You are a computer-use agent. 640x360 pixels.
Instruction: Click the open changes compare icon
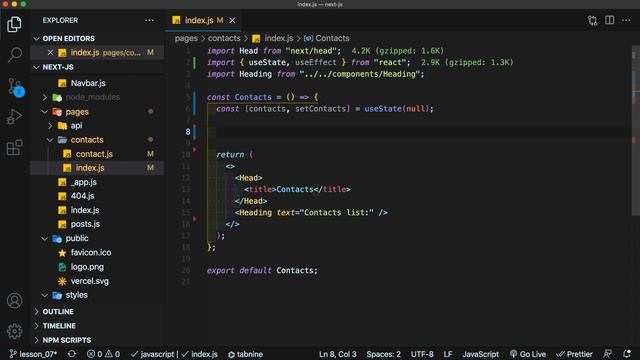coord(592,20)
